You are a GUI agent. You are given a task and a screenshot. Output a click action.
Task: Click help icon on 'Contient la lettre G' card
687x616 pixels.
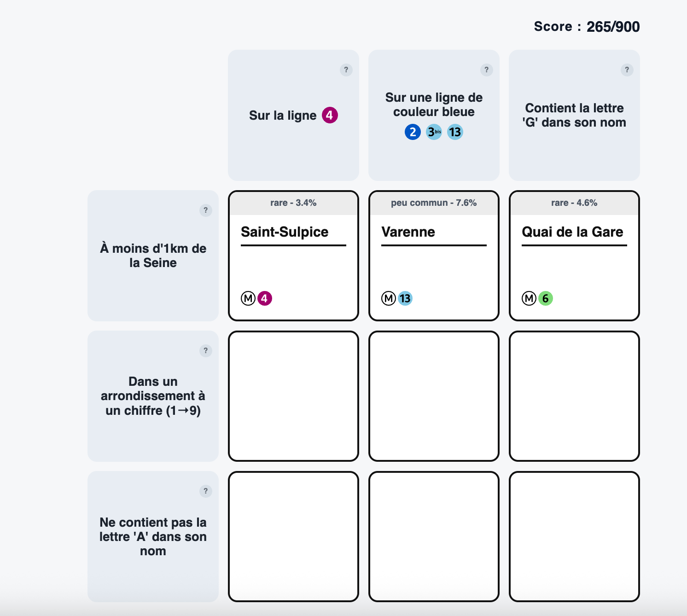point(627,70)
